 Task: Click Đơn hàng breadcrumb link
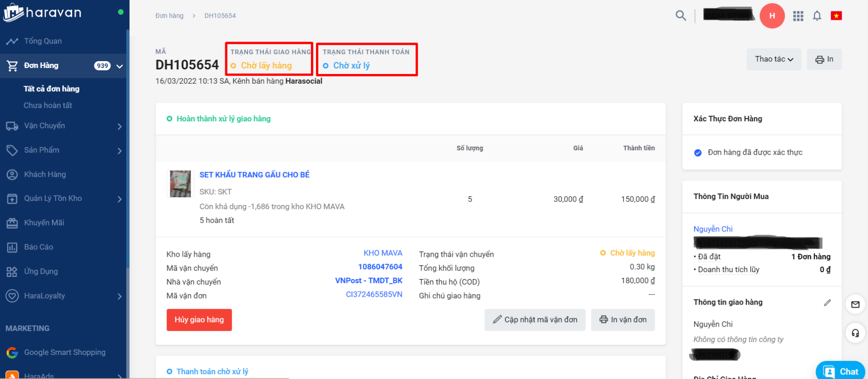pos(169,16)
